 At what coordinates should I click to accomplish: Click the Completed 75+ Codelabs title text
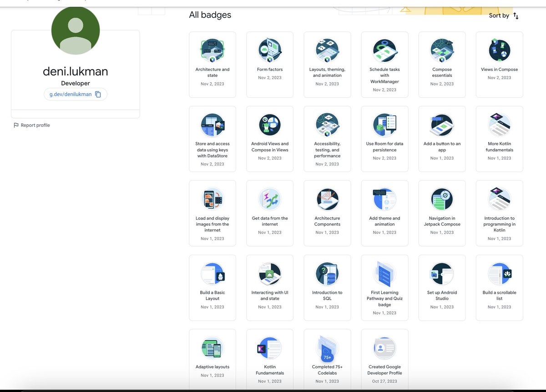coord(327,370)
